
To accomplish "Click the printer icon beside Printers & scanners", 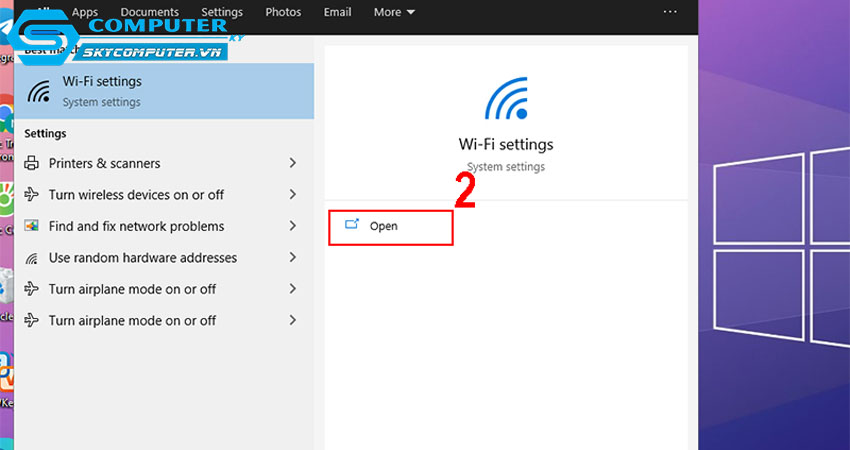I will coord(31,163).
